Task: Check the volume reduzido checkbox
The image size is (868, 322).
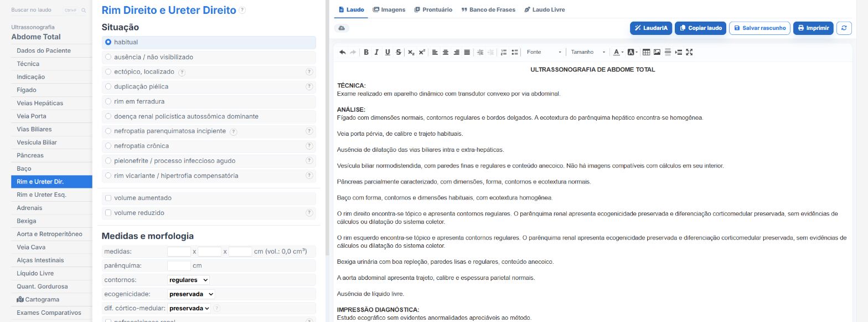Action: point(108,213)
